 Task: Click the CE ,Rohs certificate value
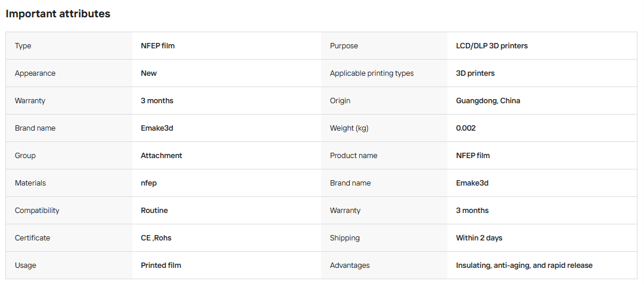point(156,238)
